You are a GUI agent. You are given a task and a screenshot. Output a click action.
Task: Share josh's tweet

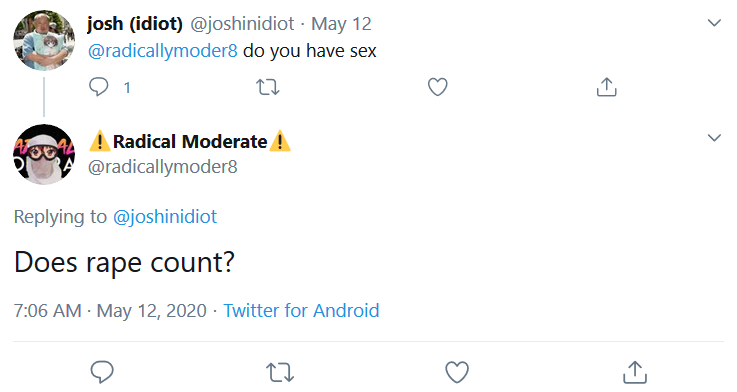[606, 87]
